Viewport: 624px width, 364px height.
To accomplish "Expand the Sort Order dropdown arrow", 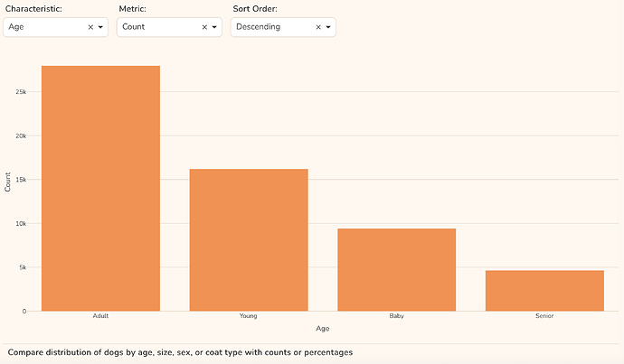I will click(x=328, y=27).
